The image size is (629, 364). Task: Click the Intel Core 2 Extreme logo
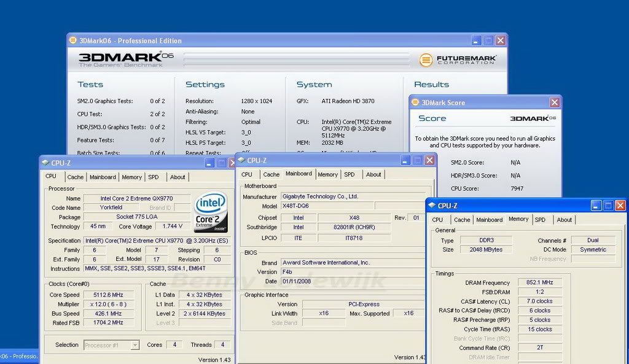coord(210,212)
